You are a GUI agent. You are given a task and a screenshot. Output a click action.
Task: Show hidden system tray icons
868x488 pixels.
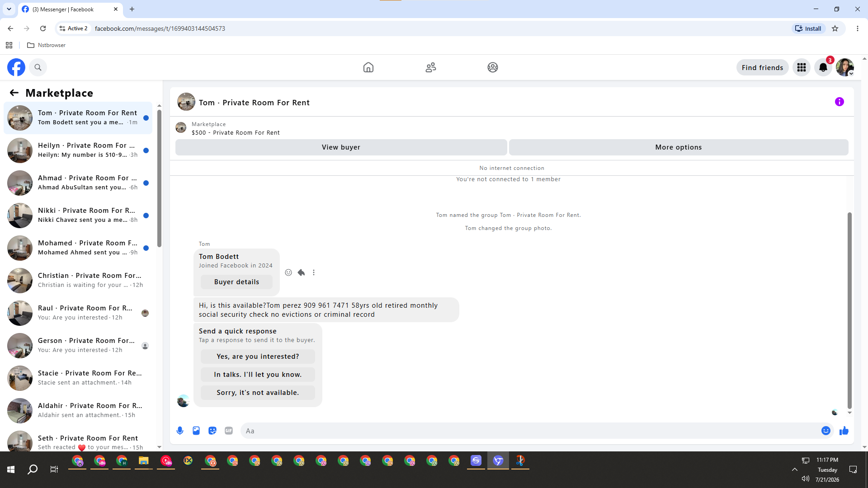pyautogui.click(x=794, y=469)
